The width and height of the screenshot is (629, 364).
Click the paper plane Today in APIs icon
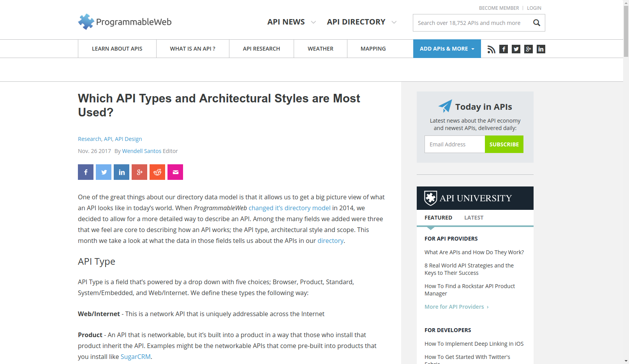(x=445, y=106)
